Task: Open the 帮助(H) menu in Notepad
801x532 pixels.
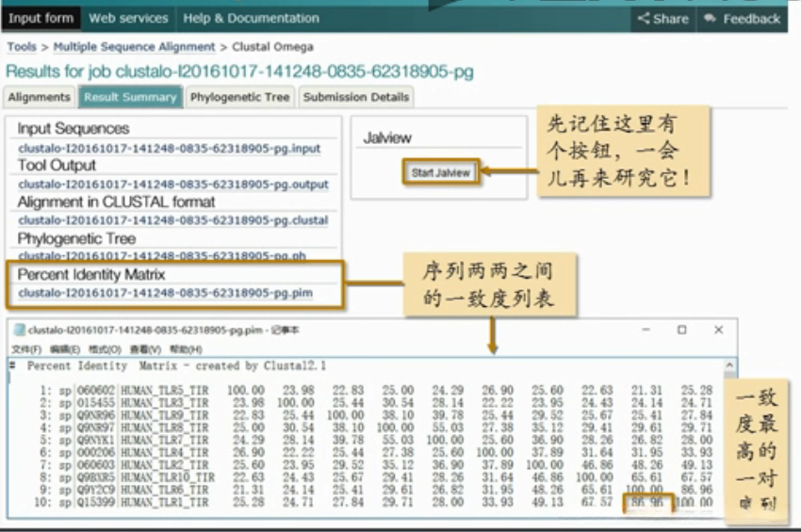Action: click(186, 349)
